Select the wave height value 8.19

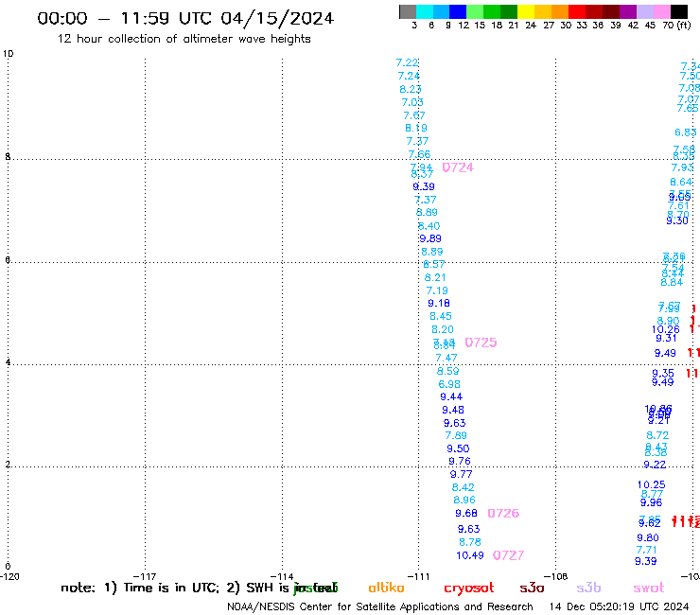[416, 128]
